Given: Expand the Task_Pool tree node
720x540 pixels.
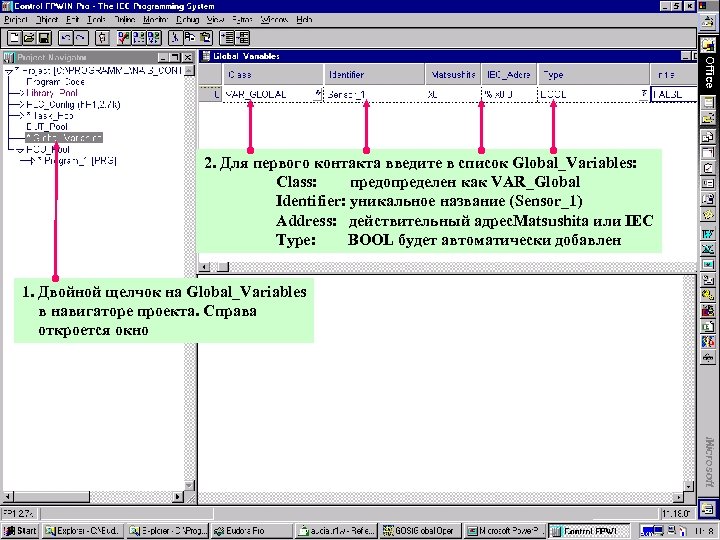Looking at the screenshot, I should point(20,116).
